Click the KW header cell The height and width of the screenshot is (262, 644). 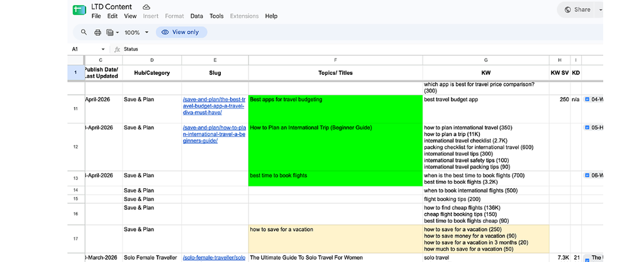pyautogui.click(x=486, y=73)
